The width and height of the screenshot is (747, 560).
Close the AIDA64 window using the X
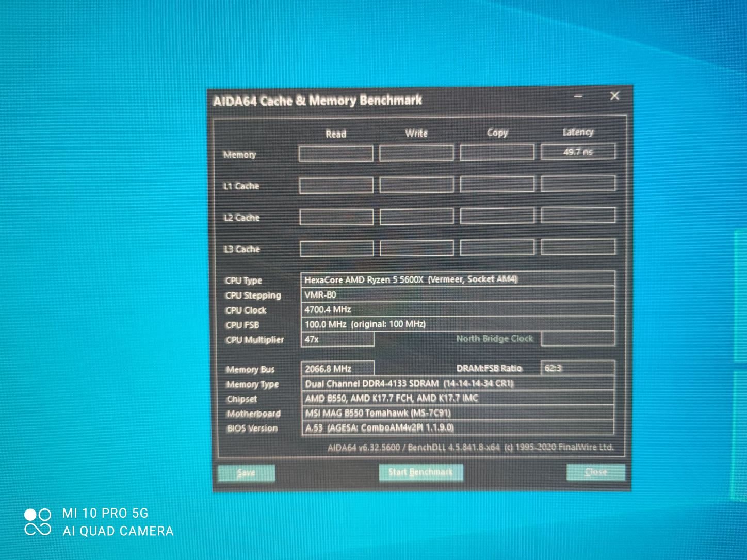coord(614,96)
